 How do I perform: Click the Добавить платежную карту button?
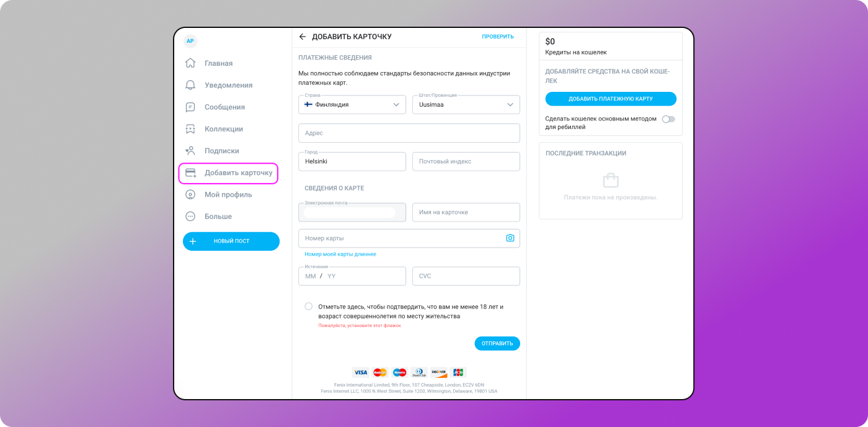tap(611, 99)
